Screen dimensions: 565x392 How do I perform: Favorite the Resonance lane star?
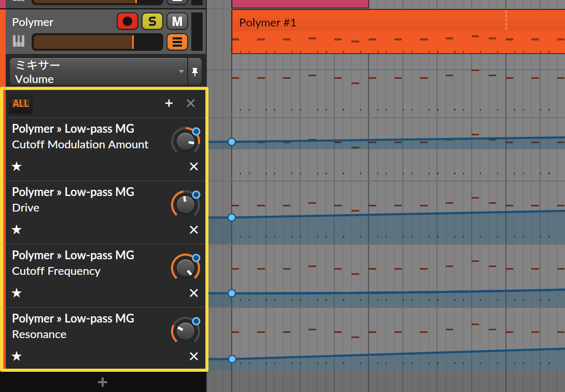tap(17, 356)
